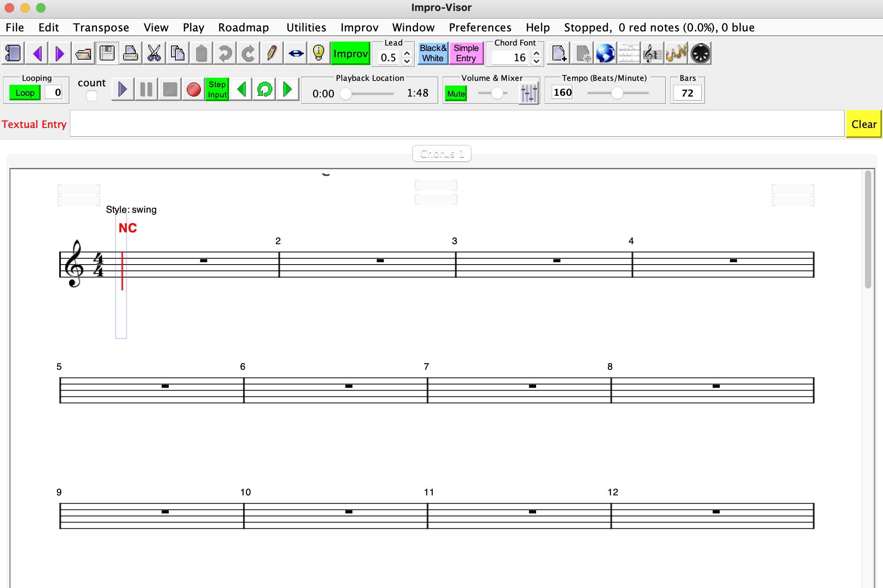Open the mixer sliders icon
Screen dimensions: 883x588
(529, 93)
